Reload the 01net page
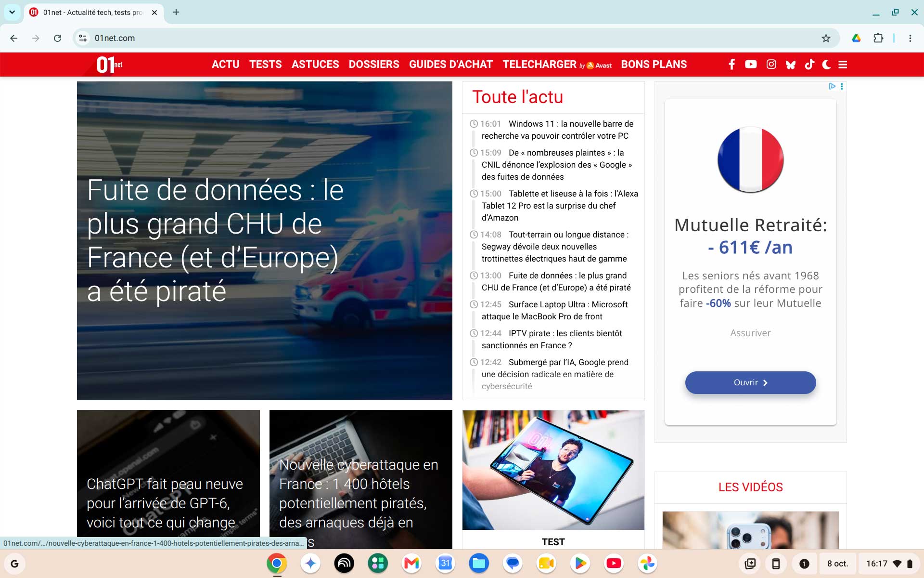The height and width of the screenshot is (578, 924). (57, 38)
